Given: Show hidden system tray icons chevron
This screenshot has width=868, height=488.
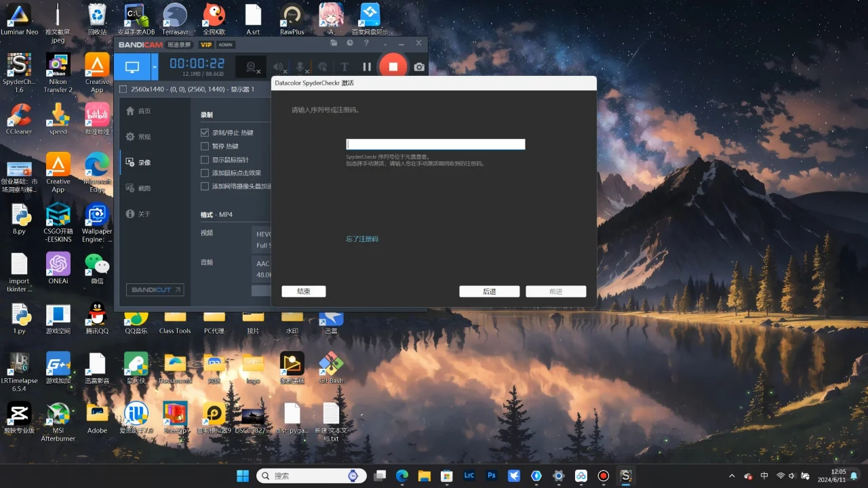Looking at the screenshot, I should [x=731, y=476].
